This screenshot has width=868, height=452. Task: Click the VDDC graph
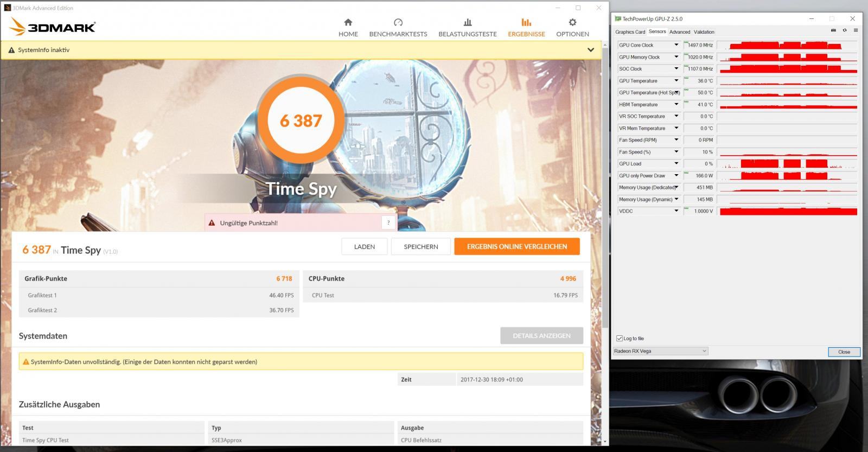pyautogui.click(x=788, y=211)
